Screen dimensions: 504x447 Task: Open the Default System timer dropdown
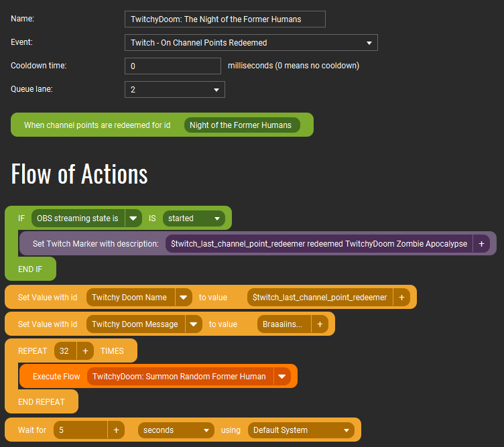pyautogui.click(x=301, y=430)
